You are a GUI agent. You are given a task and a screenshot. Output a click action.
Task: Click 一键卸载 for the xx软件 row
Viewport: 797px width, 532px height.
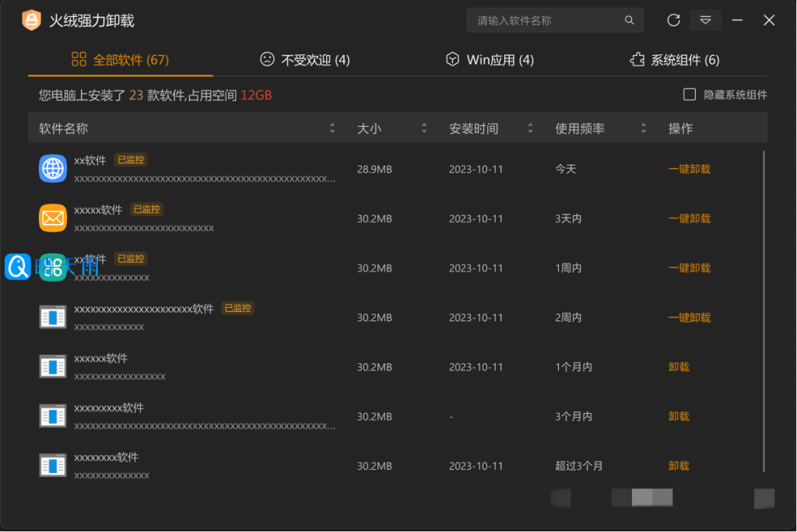(689, 169)
